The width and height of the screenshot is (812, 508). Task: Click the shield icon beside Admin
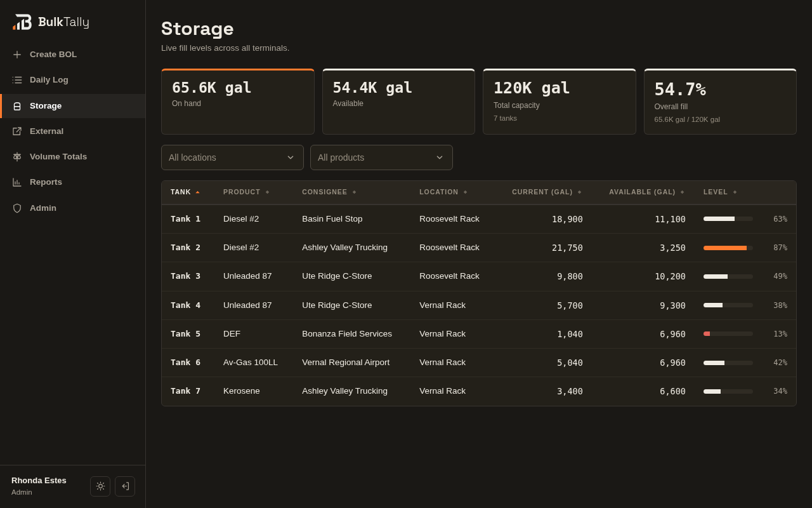tap(17, 208)
